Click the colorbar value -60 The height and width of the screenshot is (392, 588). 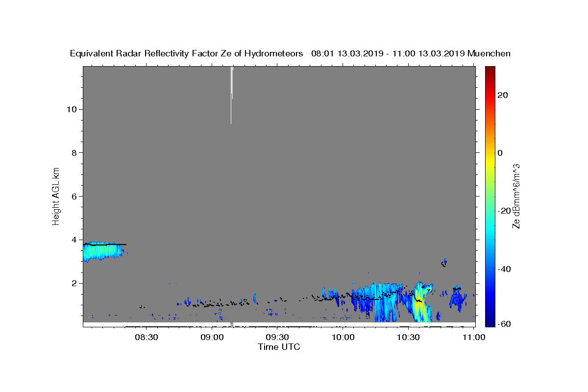(504, 324)
